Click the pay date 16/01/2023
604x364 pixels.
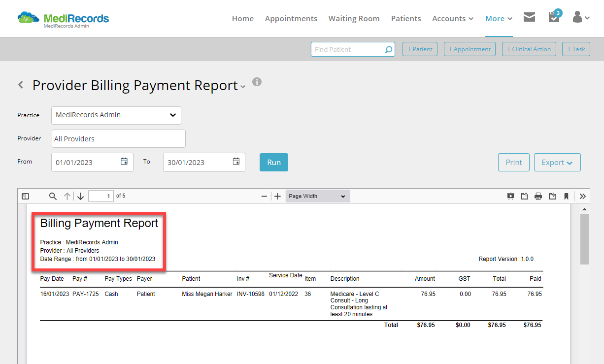(x=55, y=294)
